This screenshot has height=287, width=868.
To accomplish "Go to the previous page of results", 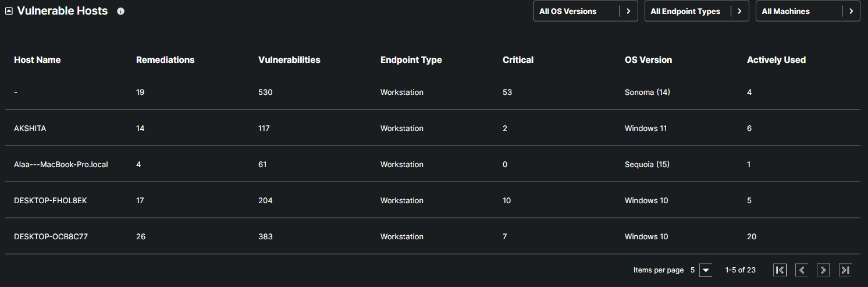I will [x=802, y=270].
